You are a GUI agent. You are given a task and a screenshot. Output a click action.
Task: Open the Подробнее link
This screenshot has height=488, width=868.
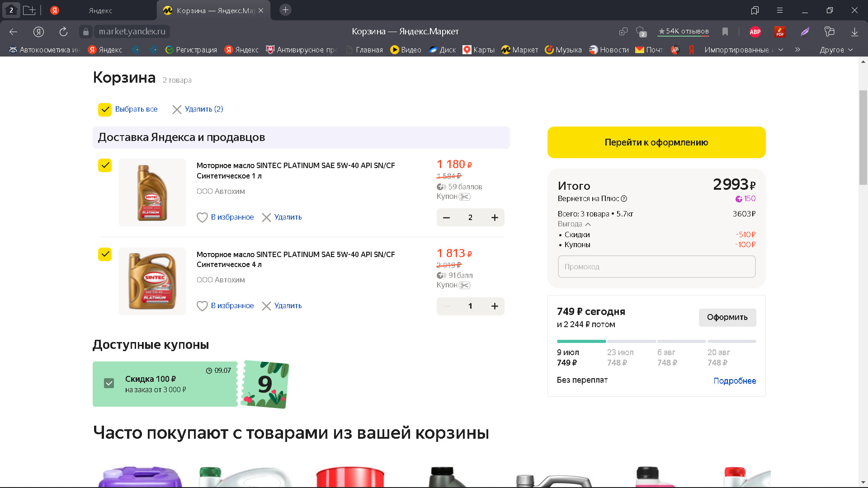coord(735,381)
